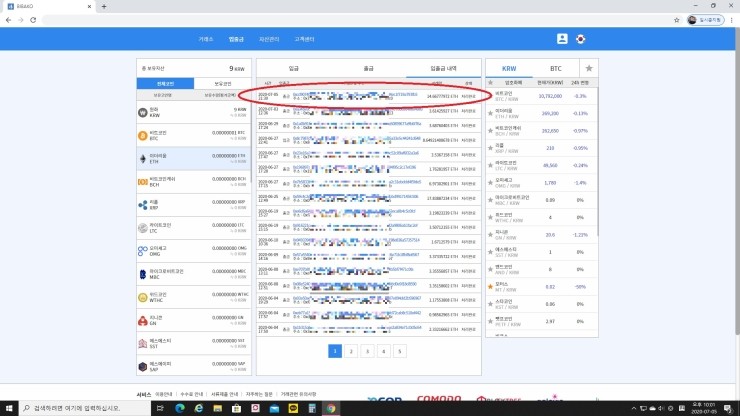Click the Korean flag language icon

pos(580,39)
